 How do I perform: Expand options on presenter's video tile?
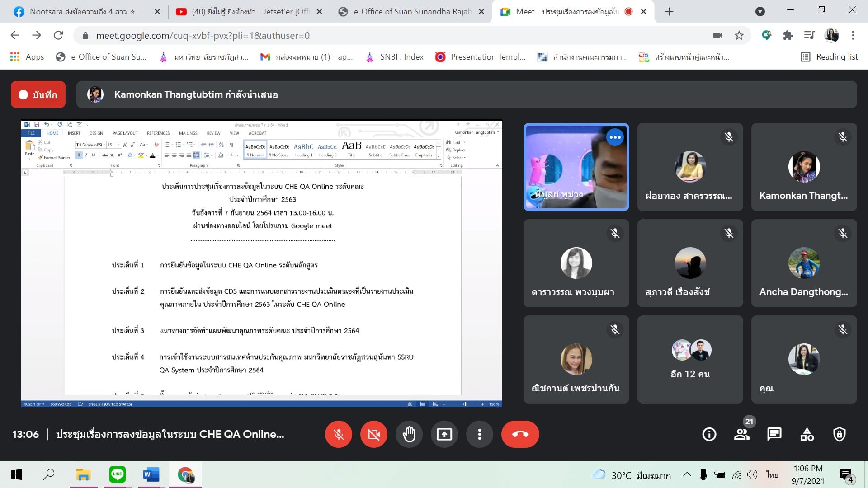click(x=615, y=137)
